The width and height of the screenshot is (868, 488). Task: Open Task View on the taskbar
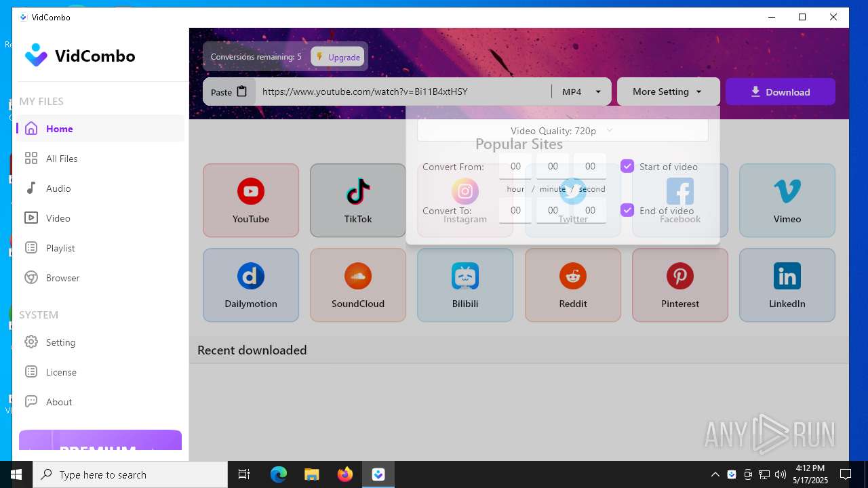pos(244,474)
